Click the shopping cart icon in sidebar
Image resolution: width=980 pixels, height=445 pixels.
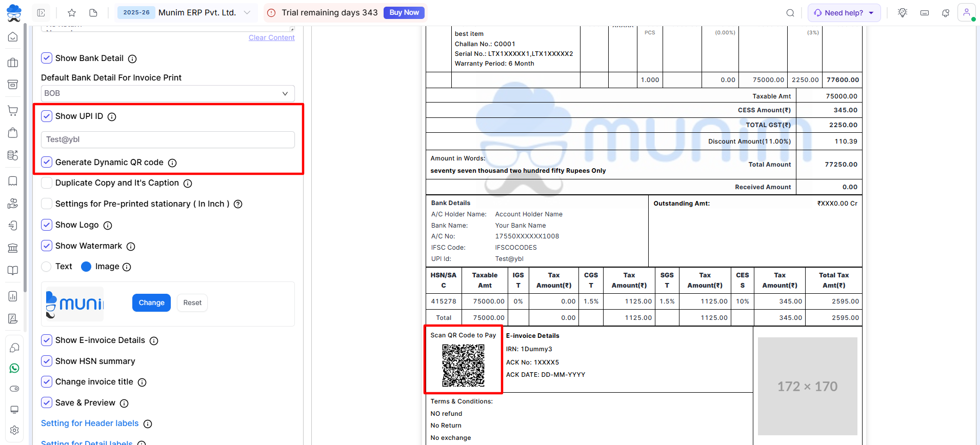click(13, 110)
